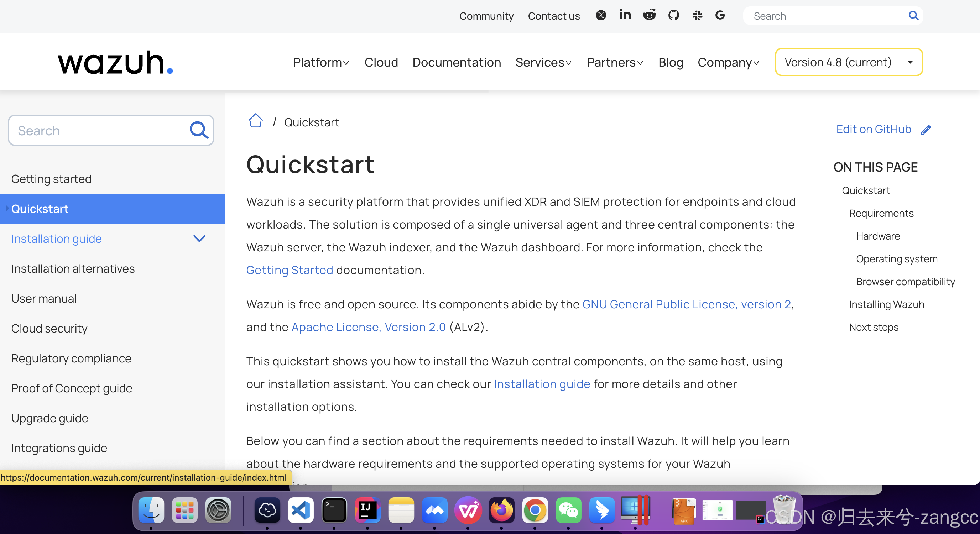
Task: Click the pencil icon beside Edit on GitHub
Action: point(926,130)
